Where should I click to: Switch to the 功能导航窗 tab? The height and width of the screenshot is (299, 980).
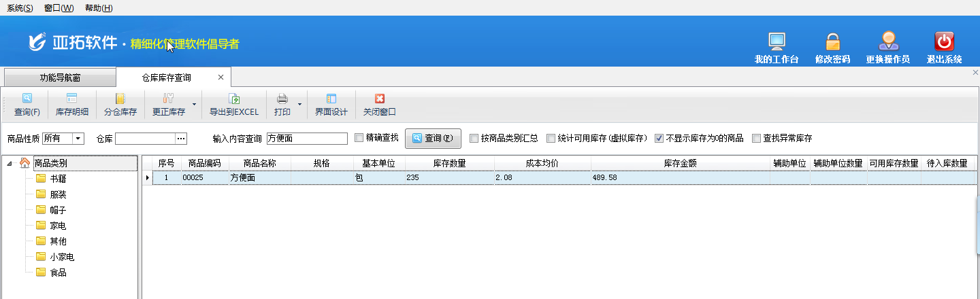(x=60, y=77)
